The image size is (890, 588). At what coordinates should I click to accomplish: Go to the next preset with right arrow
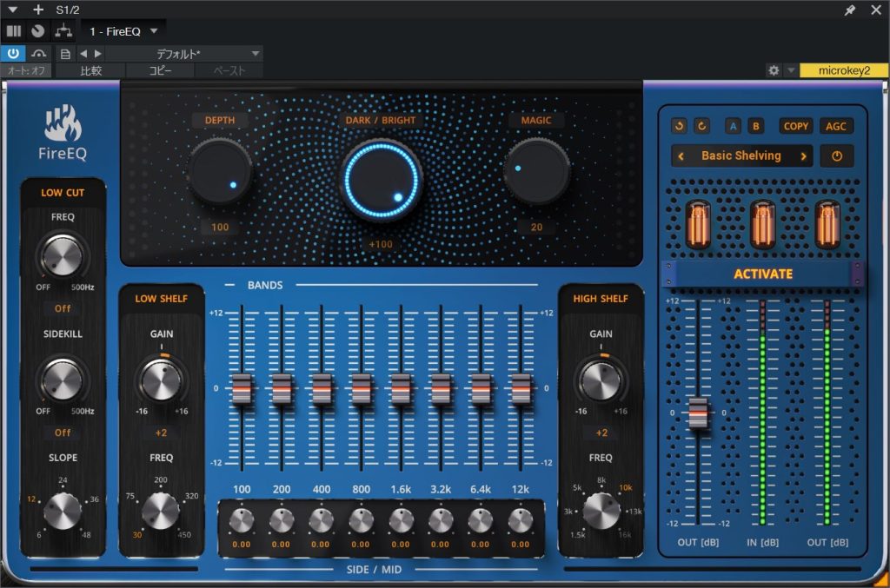803,156
